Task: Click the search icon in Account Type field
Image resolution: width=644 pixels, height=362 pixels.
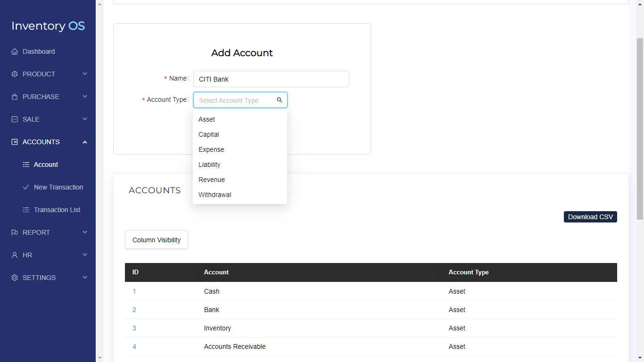Action: click(279, 100)
